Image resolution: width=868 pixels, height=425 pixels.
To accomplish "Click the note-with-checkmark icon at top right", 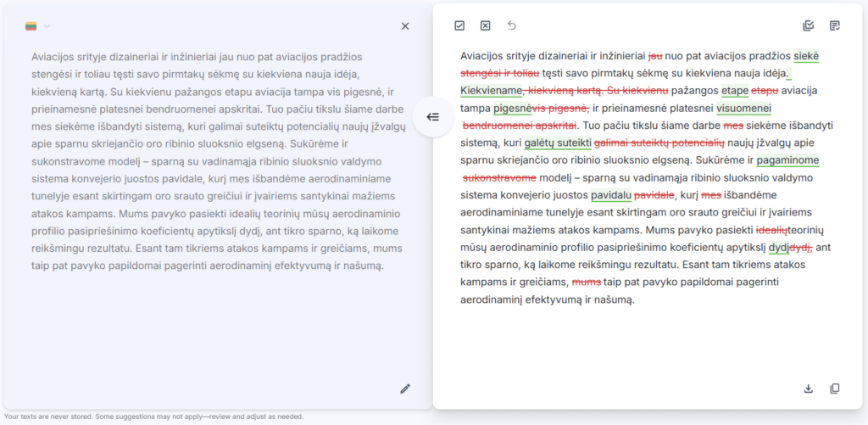I will (835, 25).
